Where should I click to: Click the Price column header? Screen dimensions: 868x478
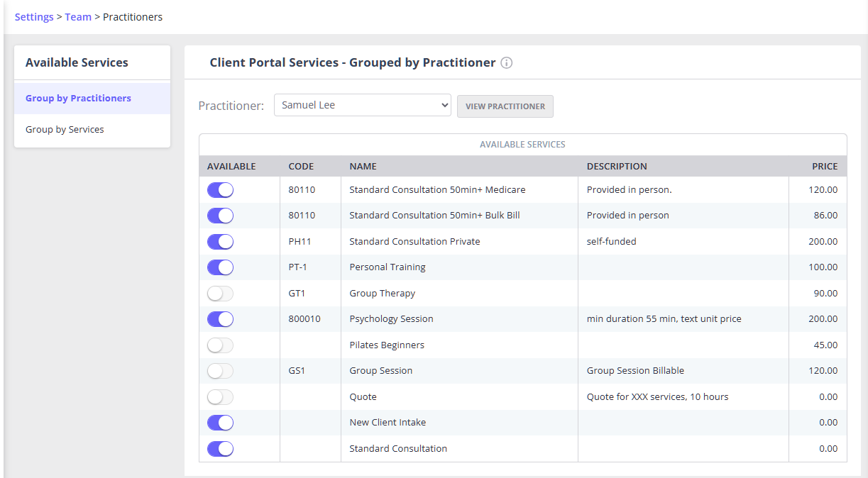(x=825, y=167)
